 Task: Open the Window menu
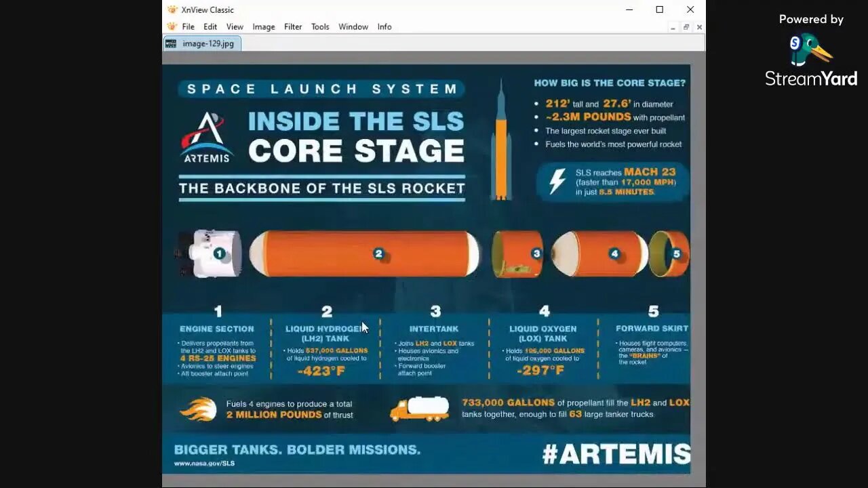[353, 27]
